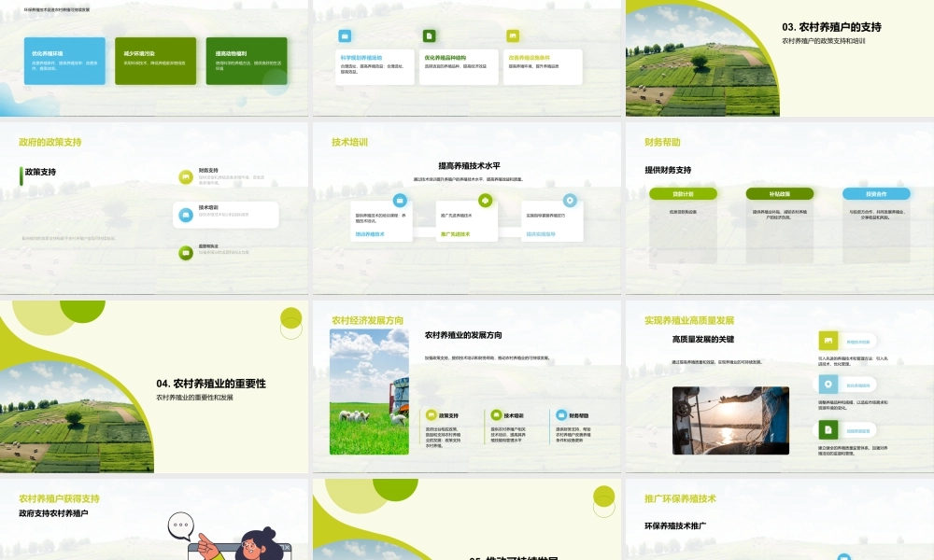This screenshot has height=560, width=934.
Task: Click the olive 减少环境污染 card
Action: coord(155,62)
